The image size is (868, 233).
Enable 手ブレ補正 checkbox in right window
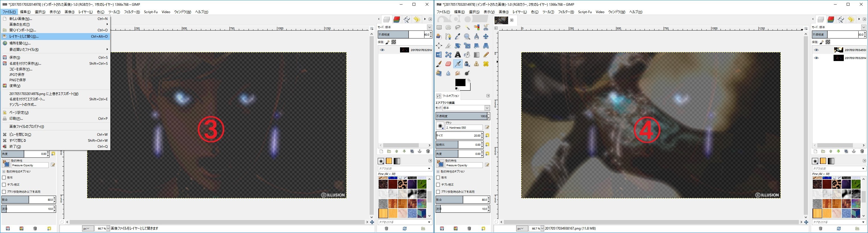coord(438,185)
